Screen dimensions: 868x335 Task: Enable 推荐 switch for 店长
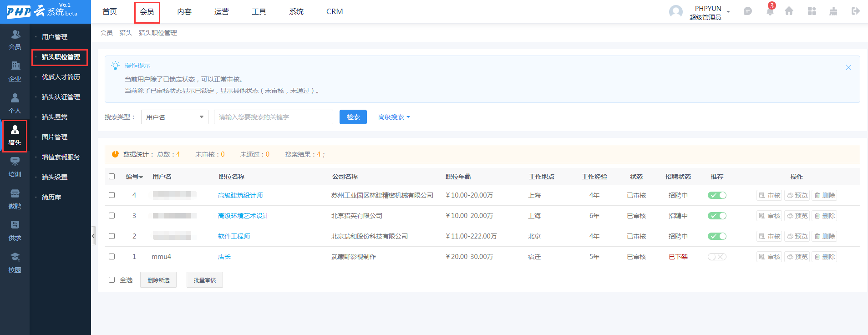pyautogui.click(x=717, y=257)
